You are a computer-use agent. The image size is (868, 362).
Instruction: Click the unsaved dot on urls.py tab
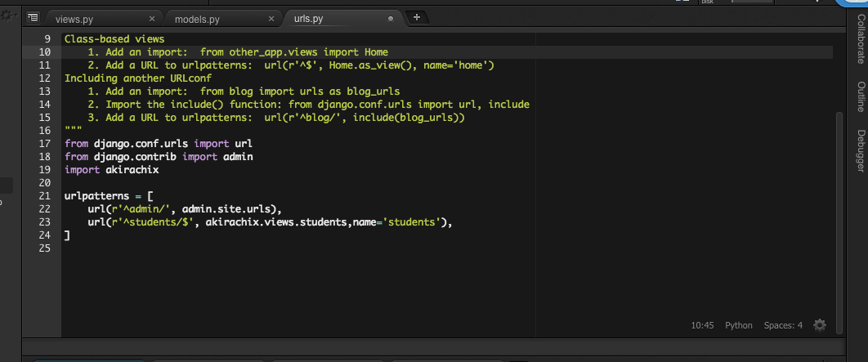[391, 18]
